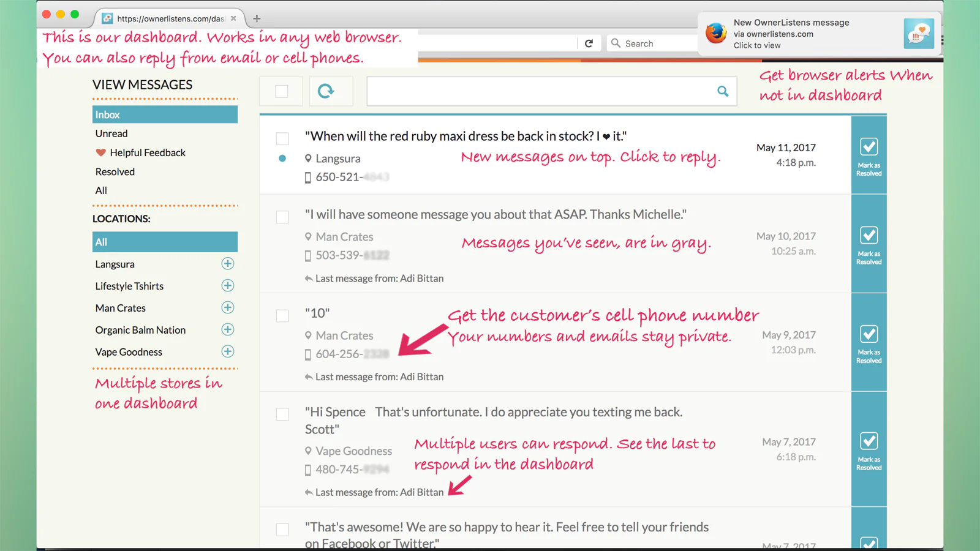Click the unread blue dot on Langsura message
Viewport: 980px width, 551px height.
coord(282,158)
